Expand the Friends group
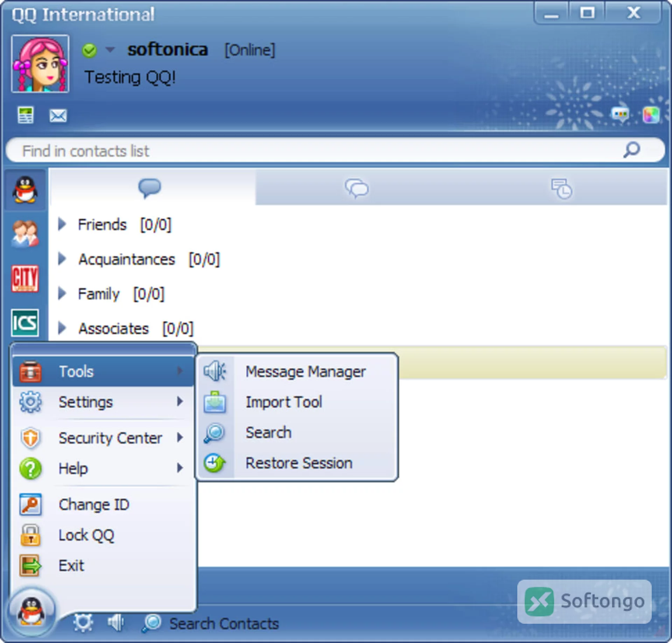This screenshot has width=672, height=643. click(62, 224)
